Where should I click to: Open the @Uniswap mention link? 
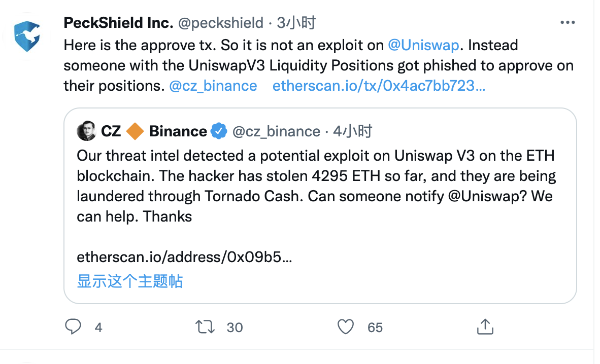point(423,45)
